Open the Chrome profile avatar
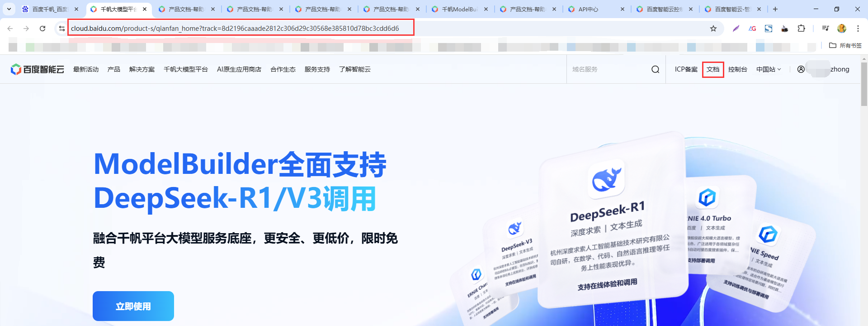 point(842,29)
